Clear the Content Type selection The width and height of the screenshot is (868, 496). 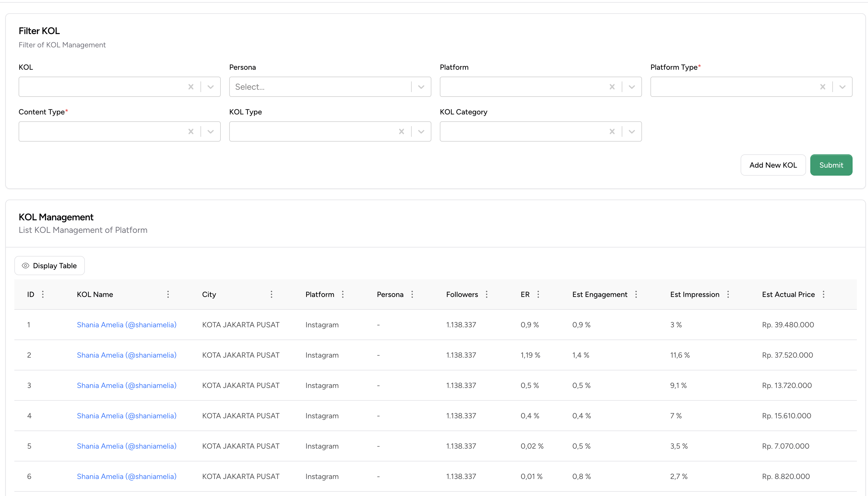point(191,131)
